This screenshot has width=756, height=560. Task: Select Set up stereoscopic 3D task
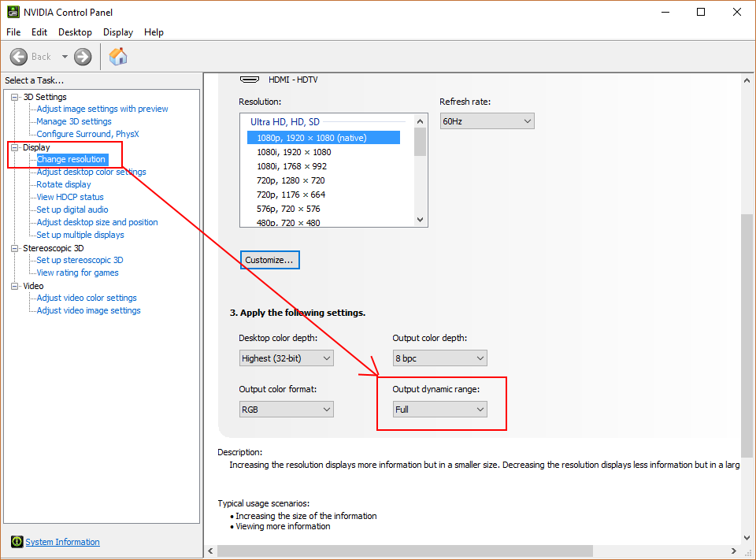pos(80,260)
